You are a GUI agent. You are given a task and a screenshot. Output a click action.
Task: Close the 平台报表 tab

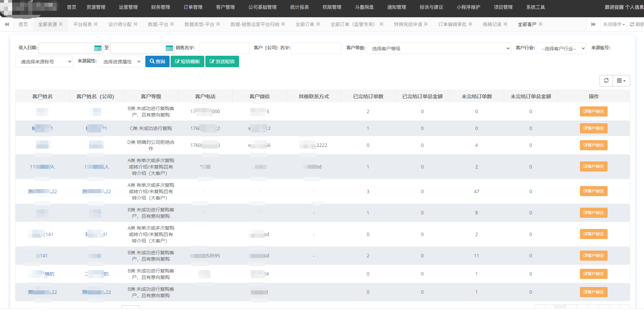(96, 24)
